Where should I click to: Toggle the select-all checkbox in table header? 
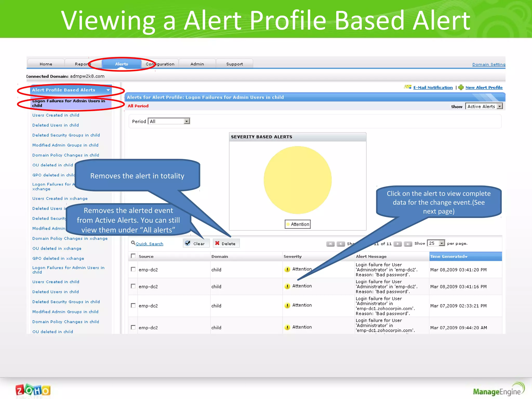133,256
